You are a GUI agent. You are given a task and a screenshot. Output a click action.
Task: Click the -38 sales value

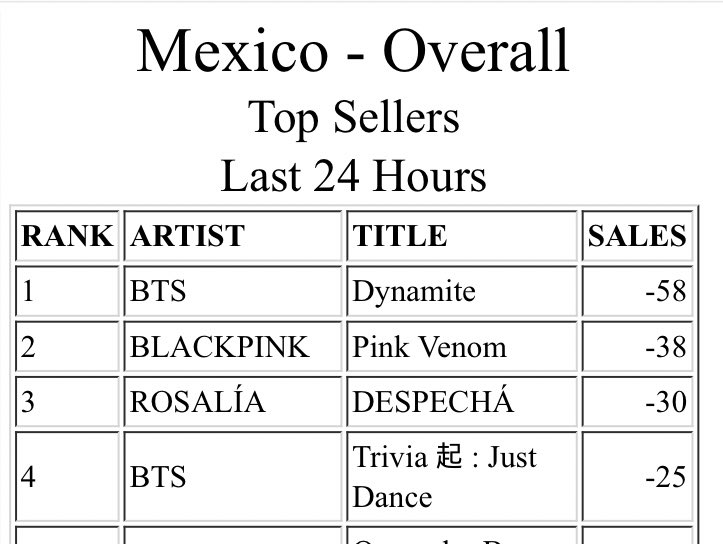pyautogui.click(x=666, y=347)
